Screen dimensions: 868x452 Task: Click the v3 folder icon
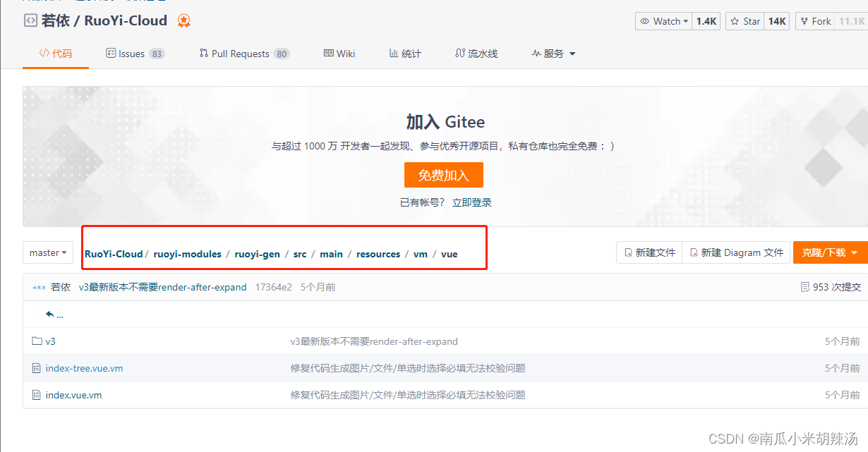(37, 341)
